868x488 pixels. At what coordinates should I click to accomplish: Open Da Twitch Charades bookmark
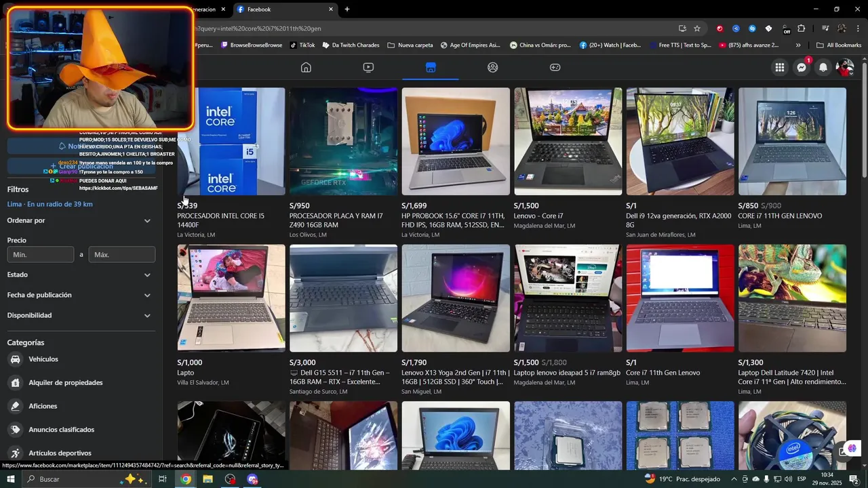[351, 45]
